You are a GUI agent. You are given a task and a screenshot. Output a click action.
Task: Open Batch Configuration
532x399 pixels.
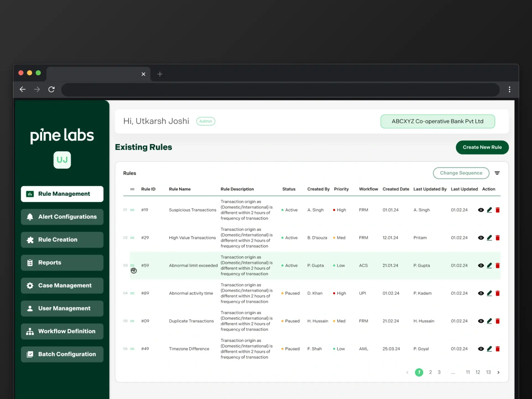62,354
